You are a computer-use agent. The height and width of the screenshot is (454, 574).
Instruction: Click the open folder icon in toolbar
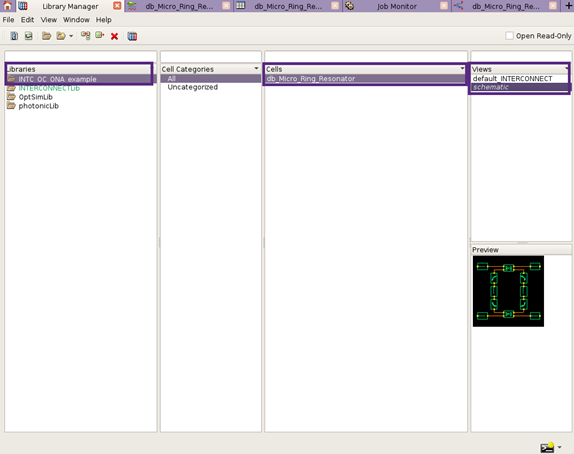[x=46, y=36]
